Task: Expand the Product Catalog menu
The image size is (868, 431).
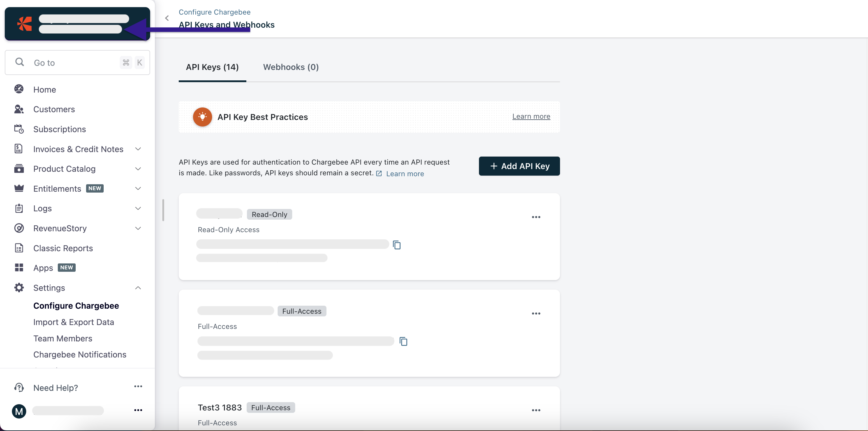Action: [x=138, y=169]
